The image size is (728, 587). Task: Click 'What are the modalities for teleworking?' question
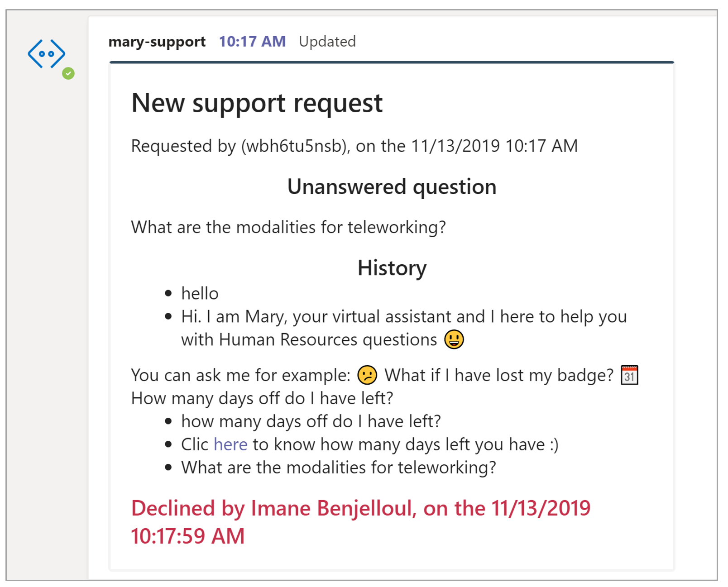point(288,227)
